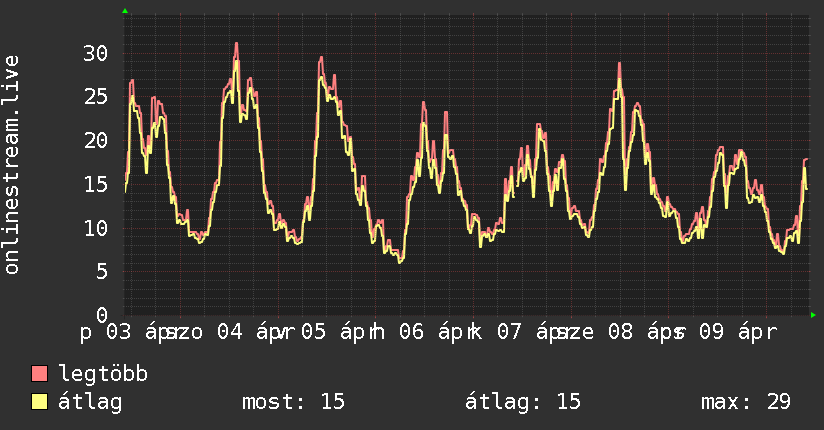Click the 'most: 15' current value

[x=293, y=402]
